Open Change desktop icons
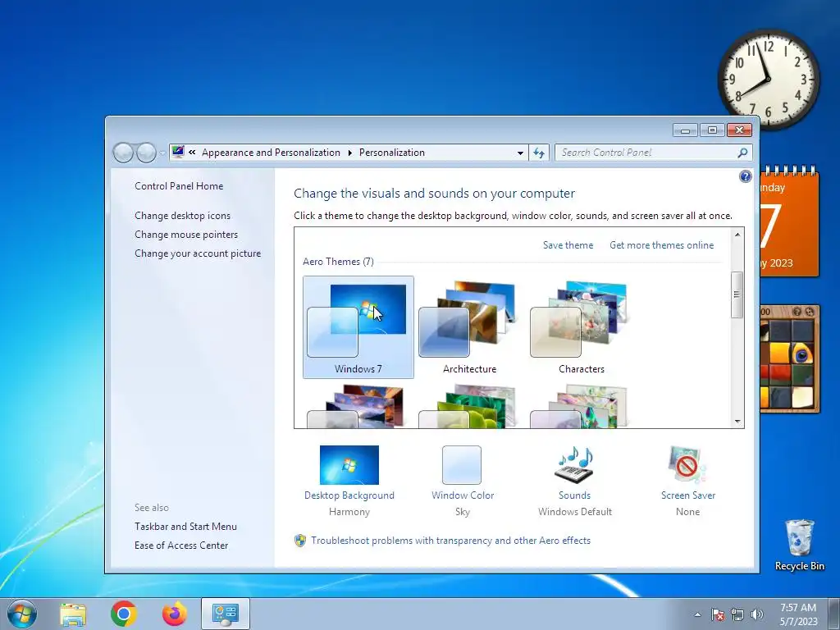Image resolution: width=840 pixels, height=630 pixels. pos(183,216)
